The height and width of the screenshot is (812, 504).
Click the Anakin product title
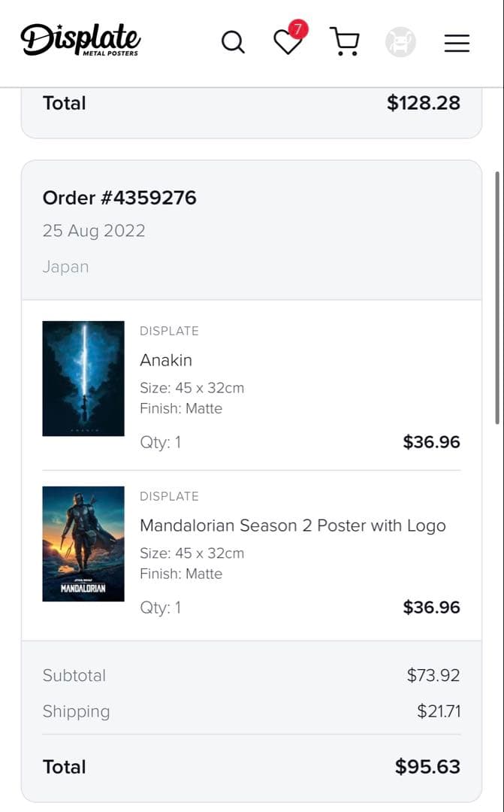[x=166, y=360]
